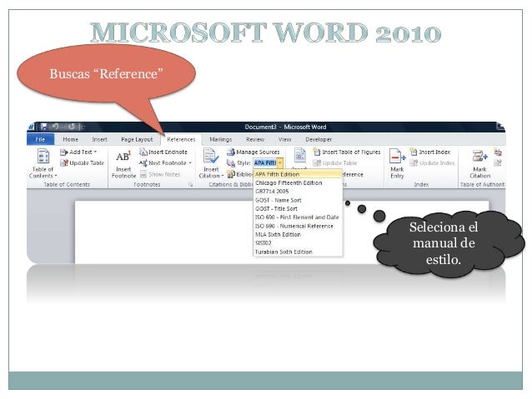Click the Show Notes button
The width and height of the screenshot is (532, 399).
(x=160, y=174)
